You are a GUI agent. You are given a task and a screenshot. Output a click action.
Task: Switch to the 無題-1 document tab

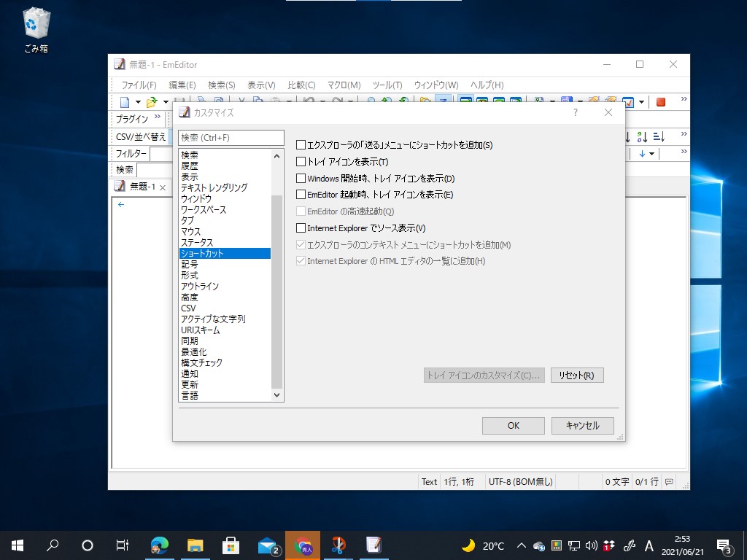coord(141,187)
